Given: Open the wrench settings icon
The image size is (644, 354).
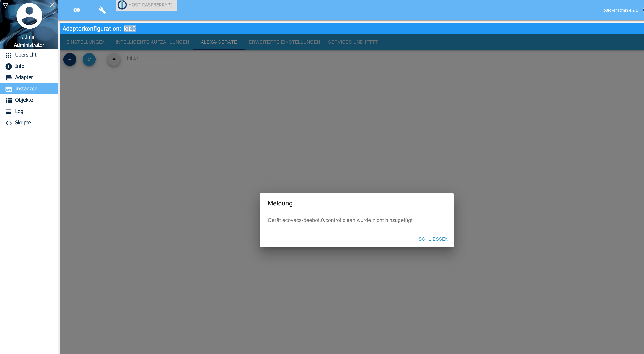Looking at the screenshot, I should [102, 10].
